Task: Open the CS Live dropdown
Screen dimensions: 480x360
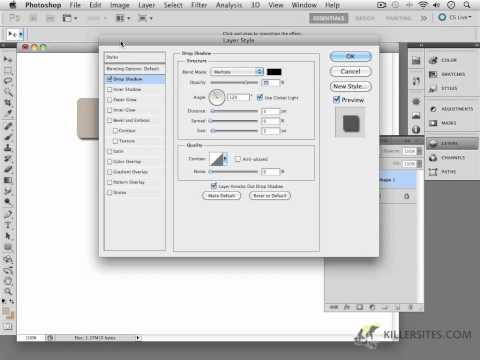Action: [455, 17]
